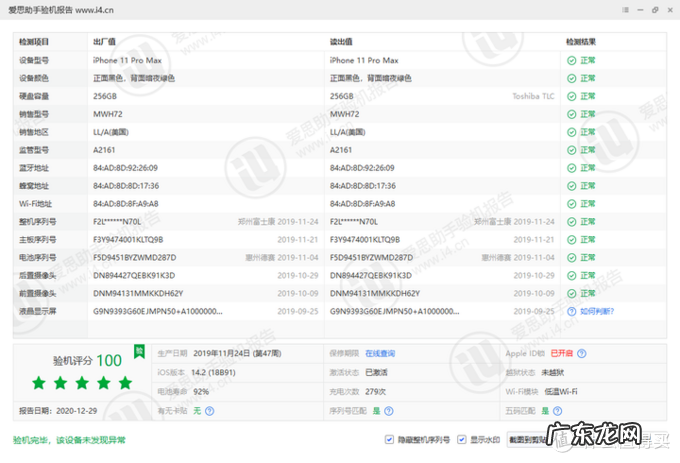Click the green check icon in 后置摄像头 row
Viewport: 680px width, 463px height.
(x=572, y=276)
